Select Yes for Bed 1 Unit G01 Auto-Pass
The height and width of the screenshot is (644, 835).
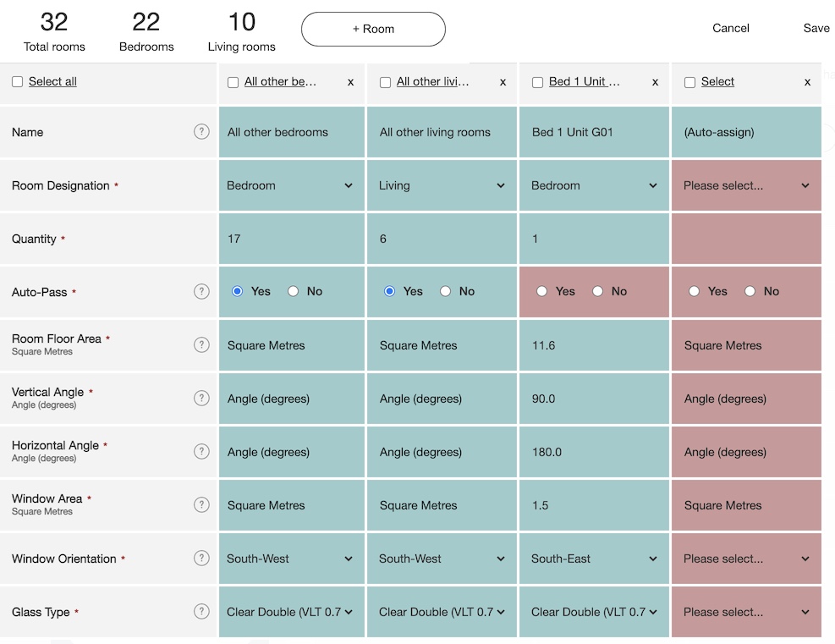tap(542, 291)
